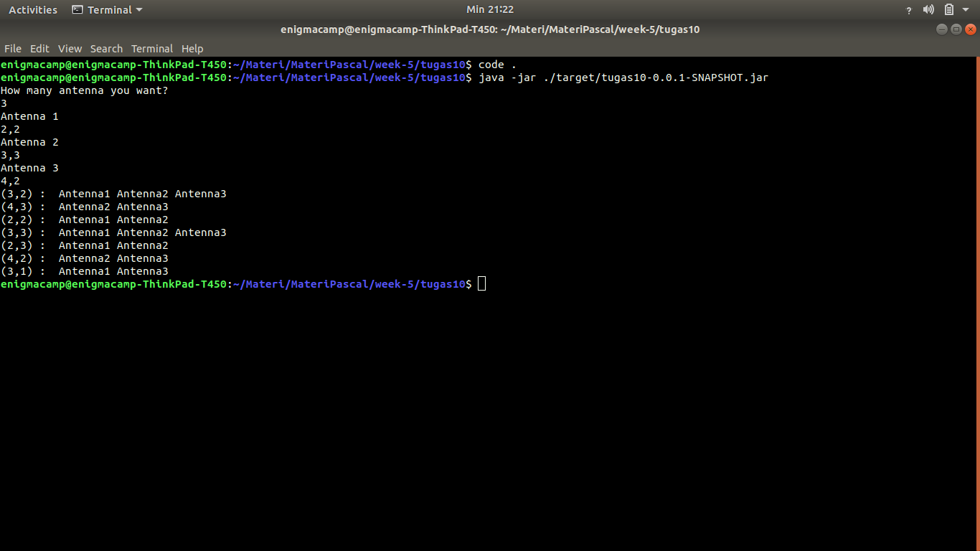Screen dimensions: 980x551
Task: Open the Terminal app menu in top bar
Action: [x=108, y=10]
